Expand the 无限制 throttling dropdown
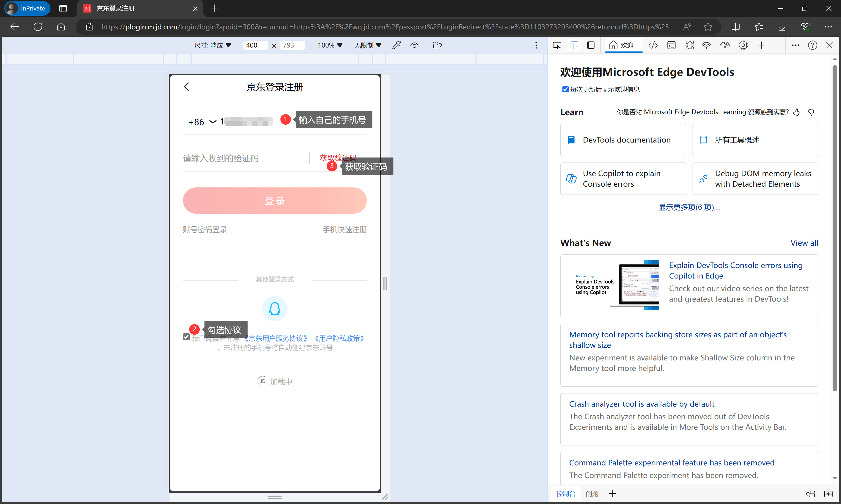This screenshot has width=841, height=504. (367, 45)
